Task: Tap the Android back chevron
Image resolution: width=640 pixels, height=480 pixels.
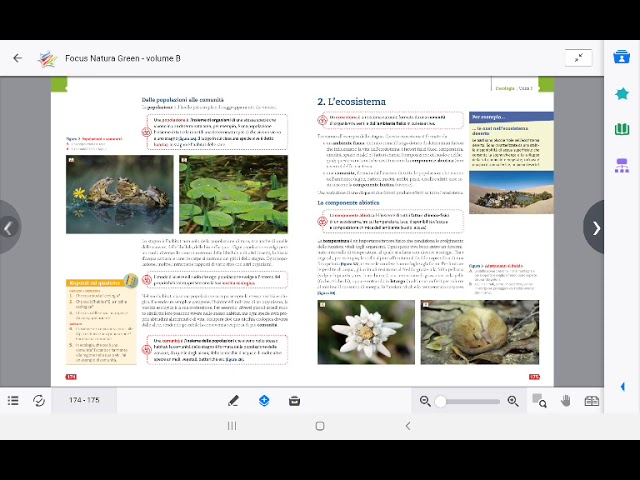Action: (408, 426)
